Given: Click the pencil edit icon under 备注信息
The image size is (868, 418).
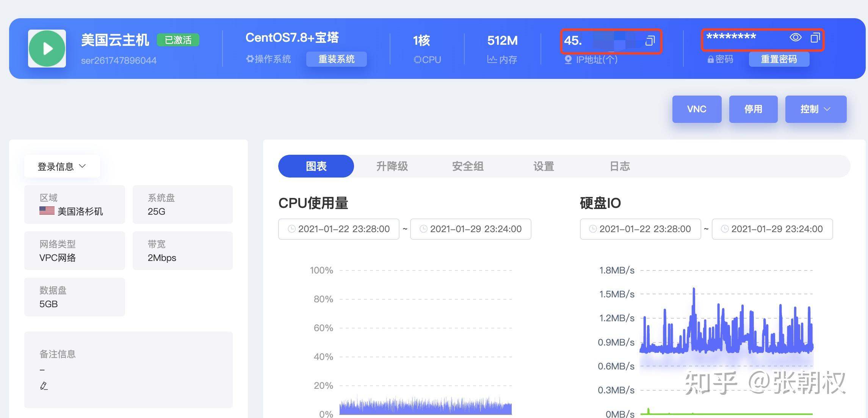Looking at the screenshot, I should [44, 386].
